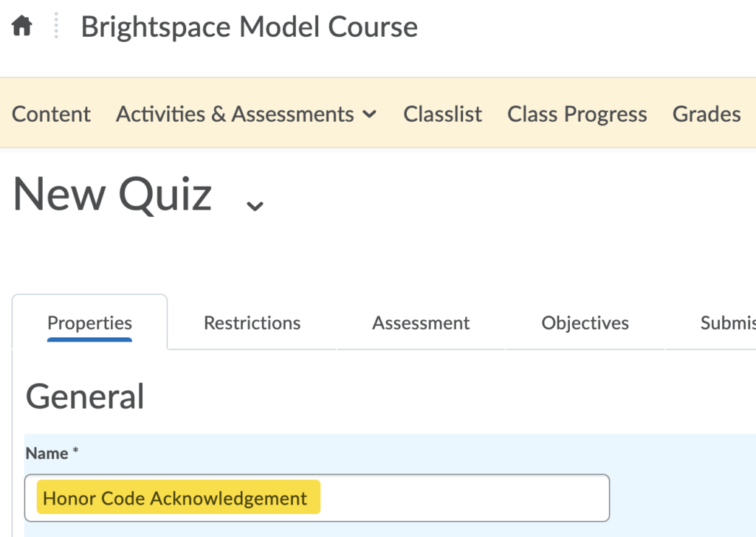Select the Objectives tab
This screenshot has width=756, height=537.
click(585, 322)
